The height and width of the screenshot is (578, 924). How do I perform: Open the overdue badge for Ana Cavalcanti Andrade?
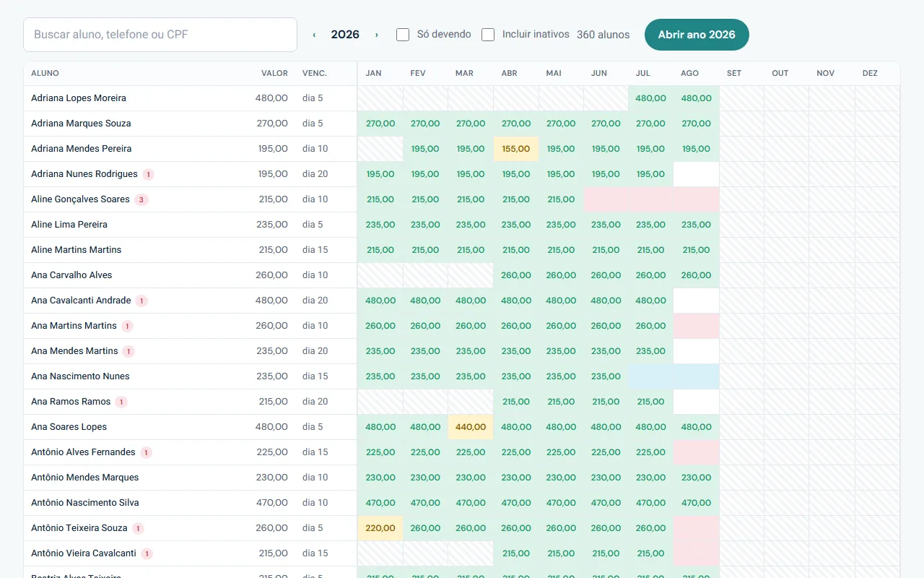pyautogui.click(x=141, y=301)
